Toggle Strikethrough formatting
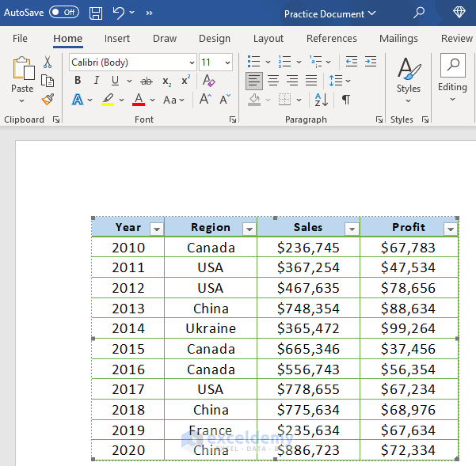The width and height of the screenshot is (476, 466). pyautogui.click(x=147, y=81)
